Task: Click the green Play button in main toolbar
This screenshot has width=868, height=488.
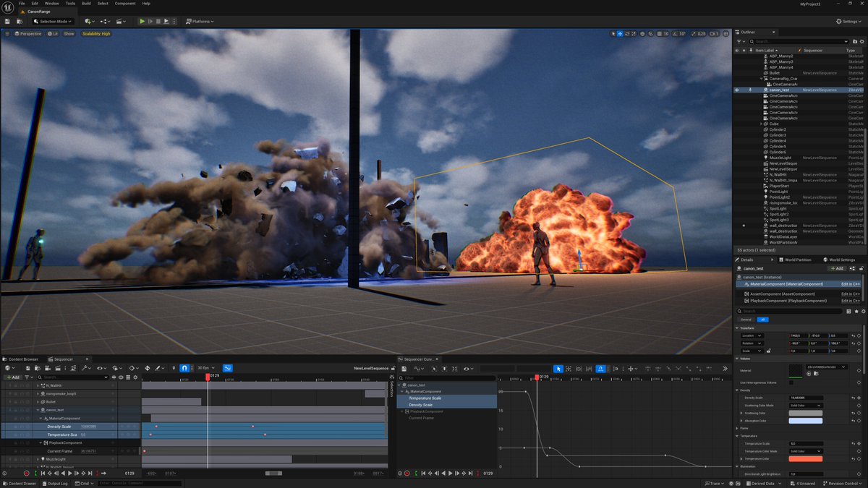Action: coord(142,22)
